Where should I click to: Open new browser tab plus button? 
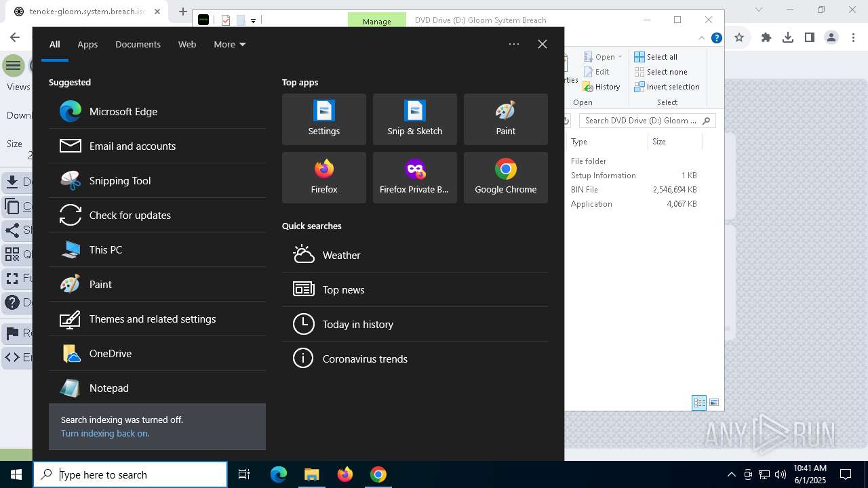click(182, 12)
